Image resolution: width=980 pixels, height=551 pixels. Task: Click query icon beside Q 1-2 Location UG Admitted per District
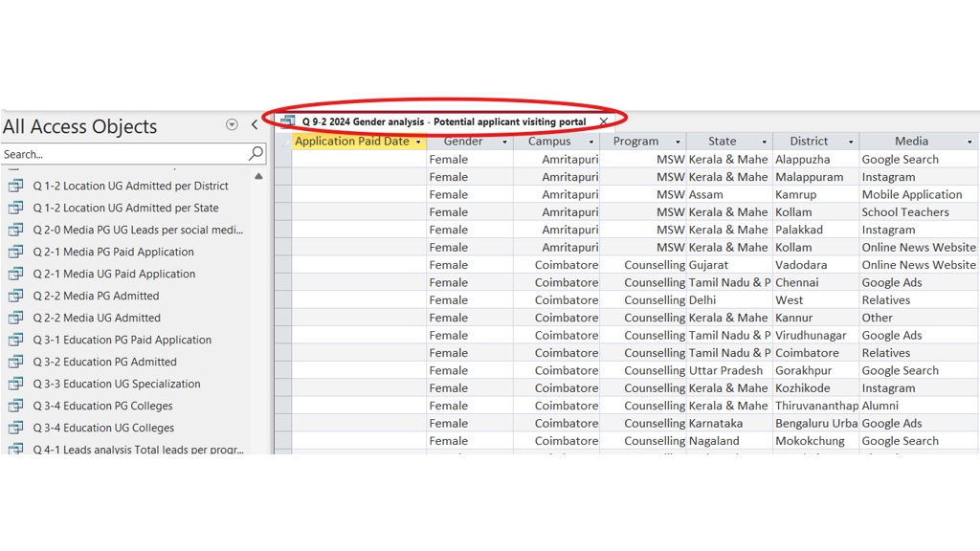(15, 186)
